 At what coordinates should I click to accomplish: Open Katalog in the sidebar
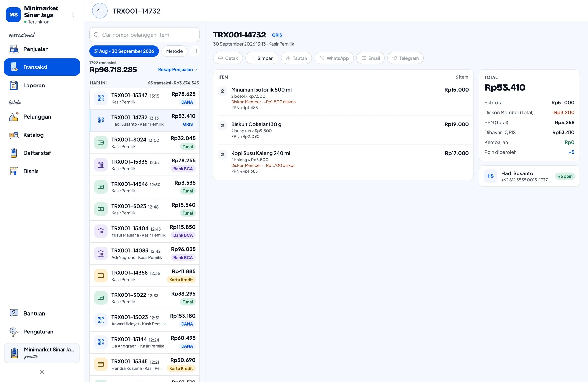pyautogui.click(x=42, y=135)
